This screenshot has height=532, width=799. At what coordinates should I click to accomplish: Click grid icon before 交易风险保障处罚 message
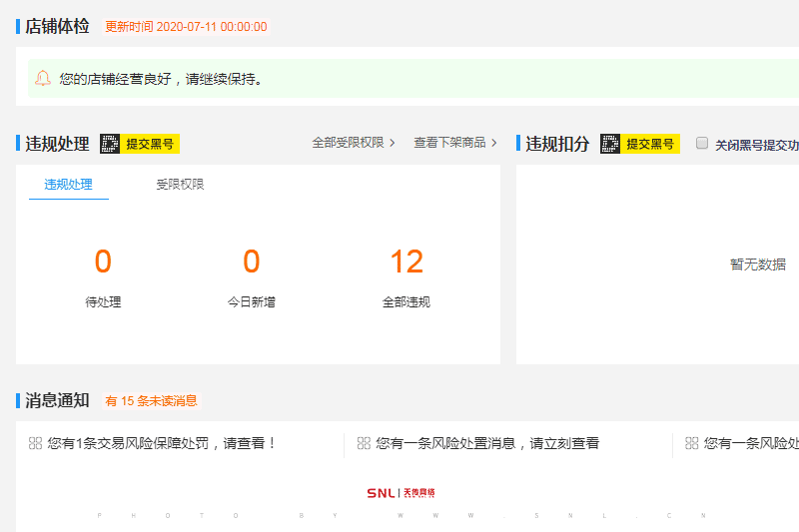click(x=35, y=443)
